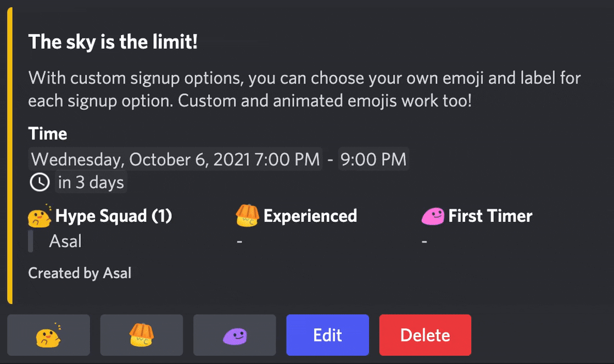
Task: Click the thinking blob emoji beside Hype Squad
Action: point(40,216)
